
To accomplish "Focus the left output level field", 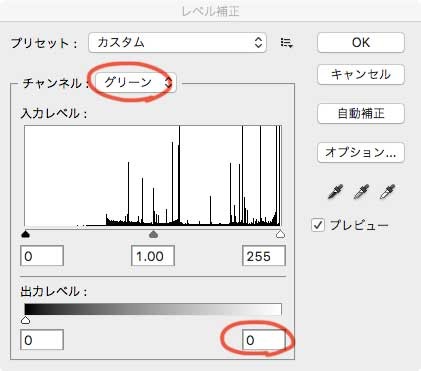I will (42, 340).
